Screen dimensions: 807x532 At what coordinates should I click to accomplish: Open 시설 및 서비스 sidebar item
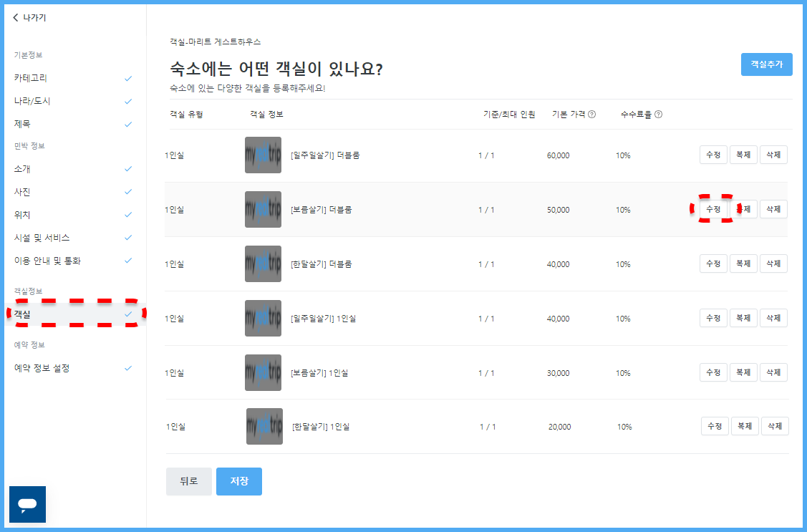[42, 238]
